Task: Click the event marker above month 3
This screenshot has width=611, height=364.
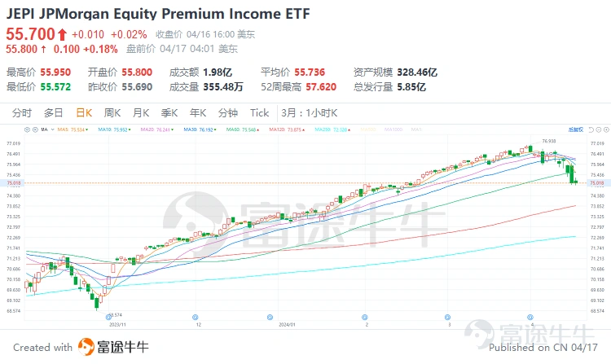Action: [x=448, y=318]
